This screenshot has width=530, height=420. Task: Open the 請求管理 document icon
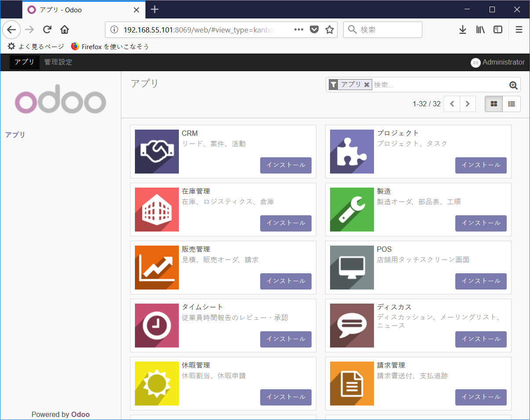(x=352, y=384)
